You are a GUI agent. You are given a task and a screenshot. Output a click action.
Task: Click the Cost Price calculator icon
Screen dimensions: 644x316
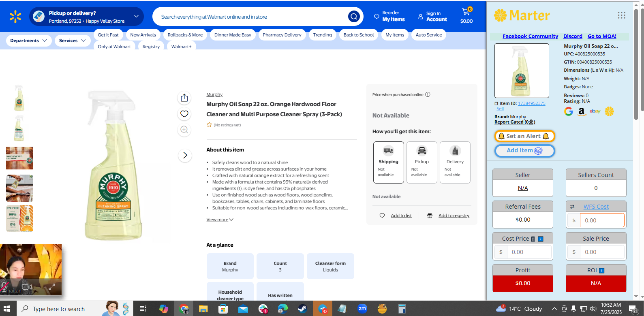pos(533,239)
